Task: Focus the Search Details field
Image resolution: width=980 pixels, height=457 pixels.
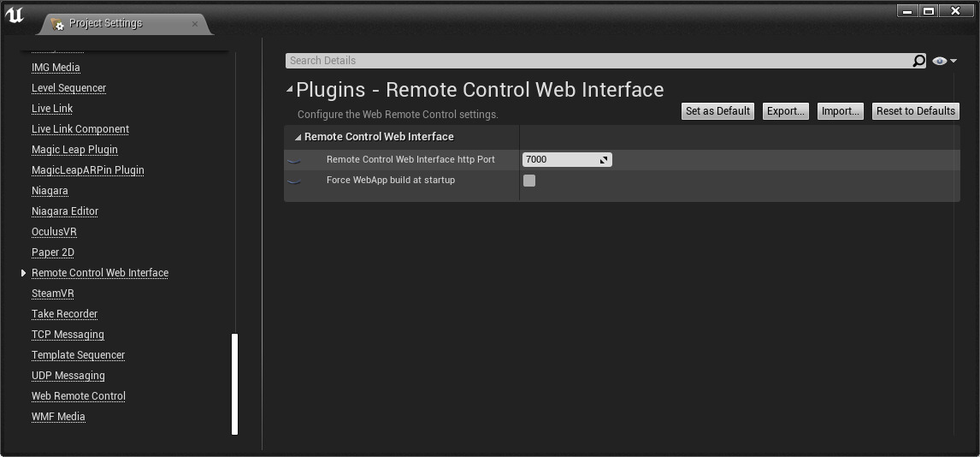Action: tap(599, 61)
